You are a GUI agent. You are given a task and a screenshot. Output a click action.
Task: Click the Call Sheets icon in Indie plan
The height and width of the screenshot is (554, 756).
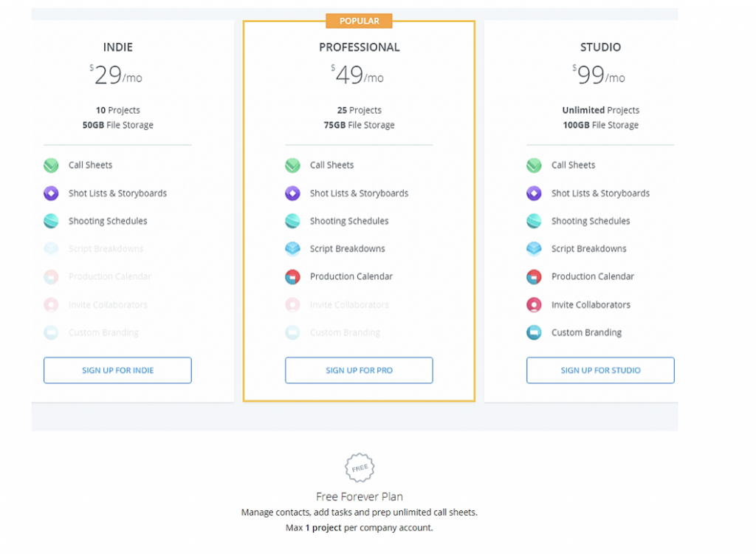pyautogui.click(x=51, y=165)
